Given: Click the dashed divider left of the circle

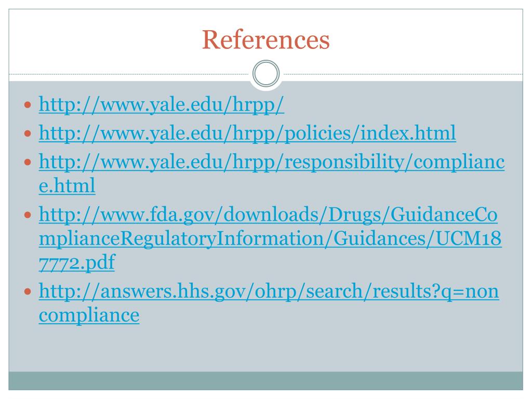Looking at the screenshot, I should tap(129, 74).
